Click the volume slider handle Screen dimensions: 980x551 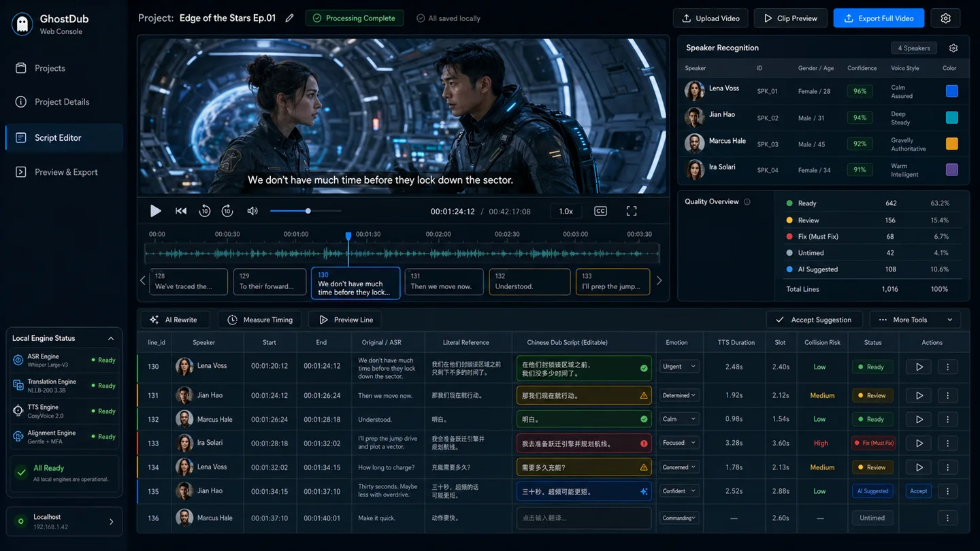(308, 211)
